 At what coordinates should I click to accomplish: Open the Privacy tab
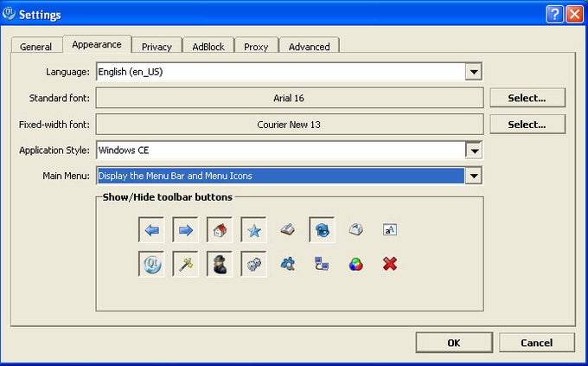click(x=157, y=46)
